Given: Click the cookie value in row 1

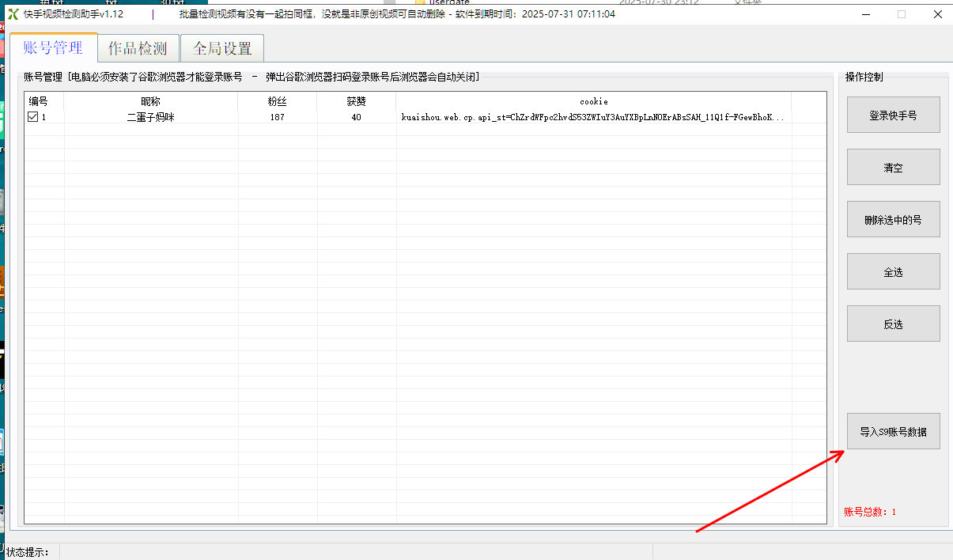Looking at the screenshot, I should tap(593, 117).
